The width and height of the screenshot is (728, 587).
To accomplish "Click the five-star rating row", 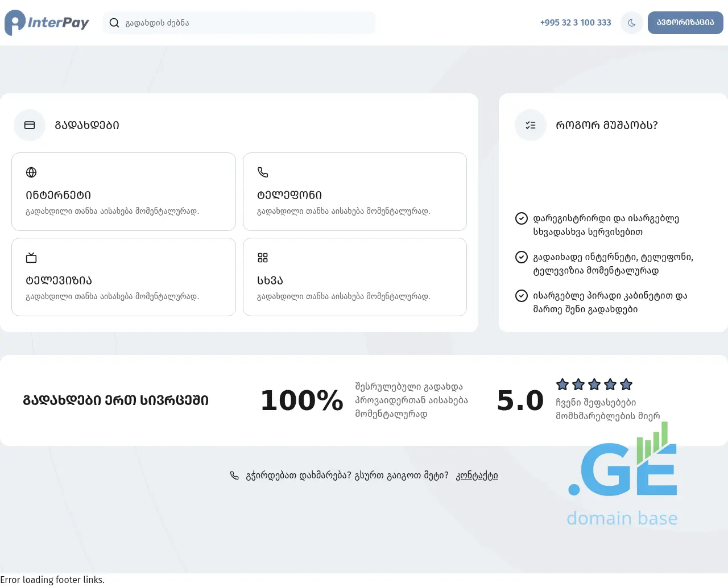I will (x=594, y=385).
